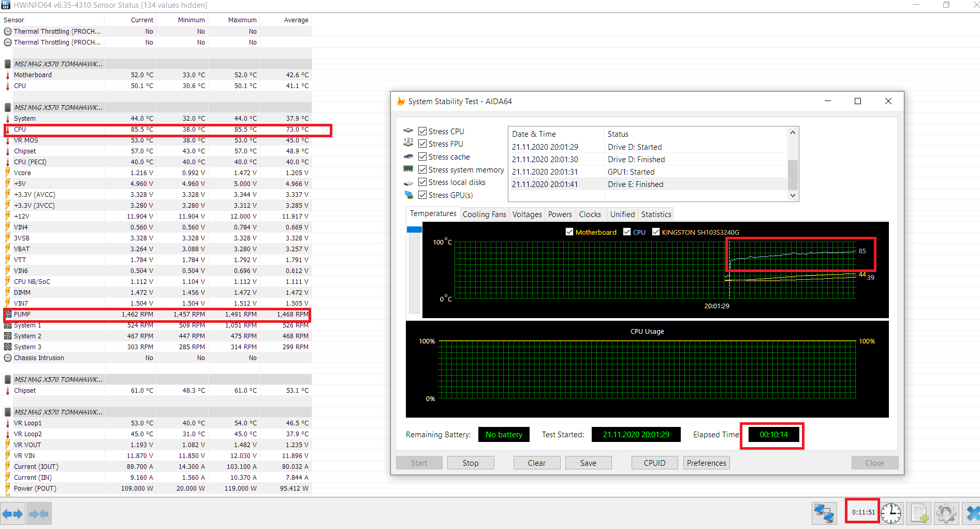
Task: Start logging sensors to a file
Action: tap(919, 513)
